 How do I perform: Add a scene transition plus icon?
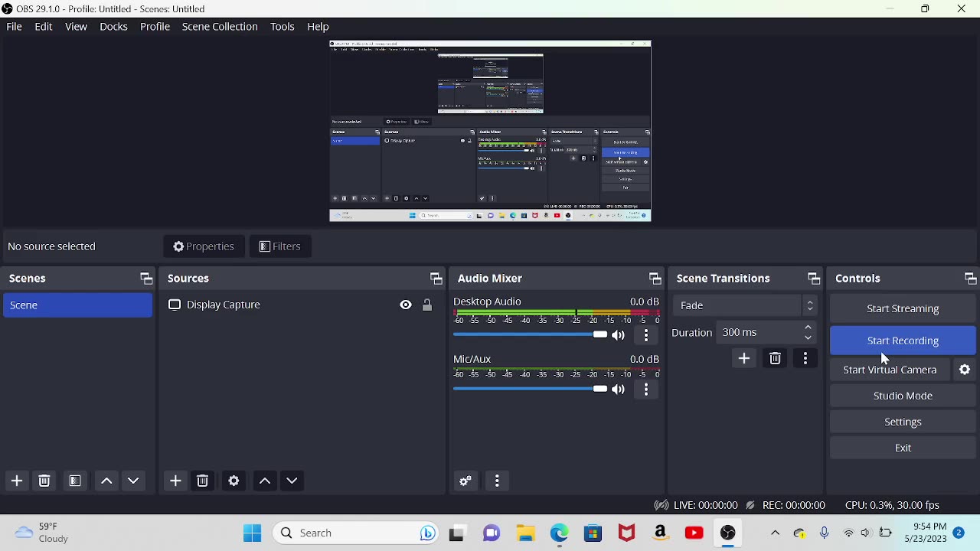click(744, 358)
